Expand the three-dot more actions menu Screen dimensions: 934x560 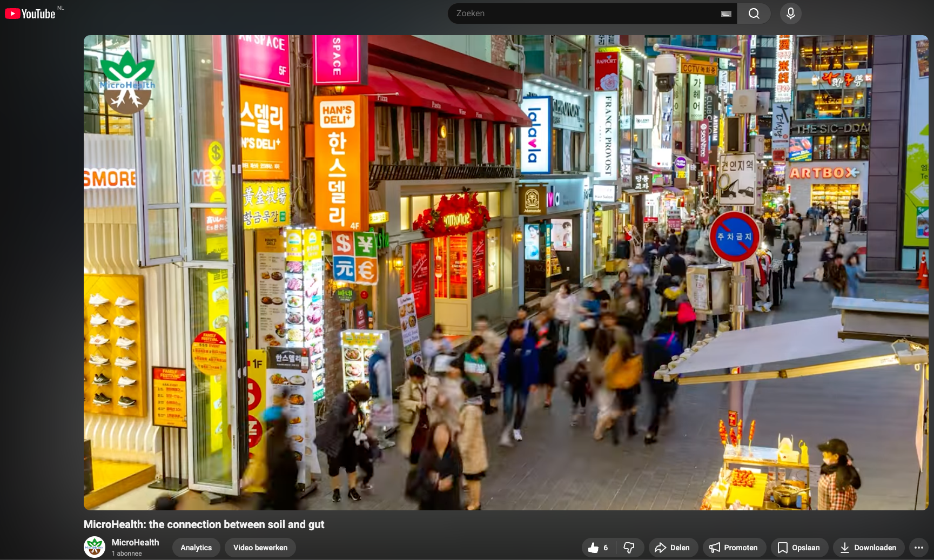(918, 548)
